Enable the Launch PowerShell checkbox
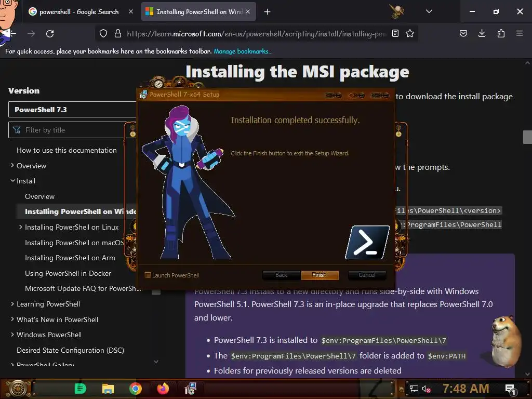The height and width of the screenshot is (399, 532). click(148, 275)
